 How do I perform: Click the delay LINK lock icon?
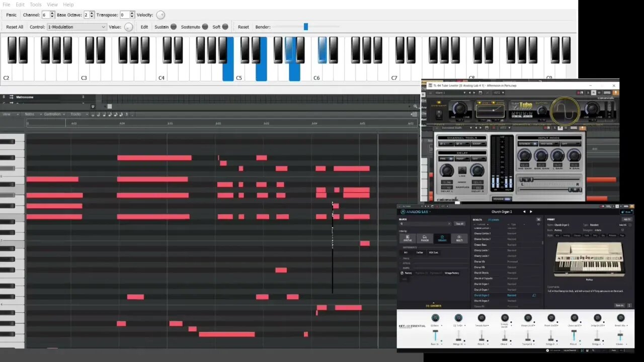point(462,170)
